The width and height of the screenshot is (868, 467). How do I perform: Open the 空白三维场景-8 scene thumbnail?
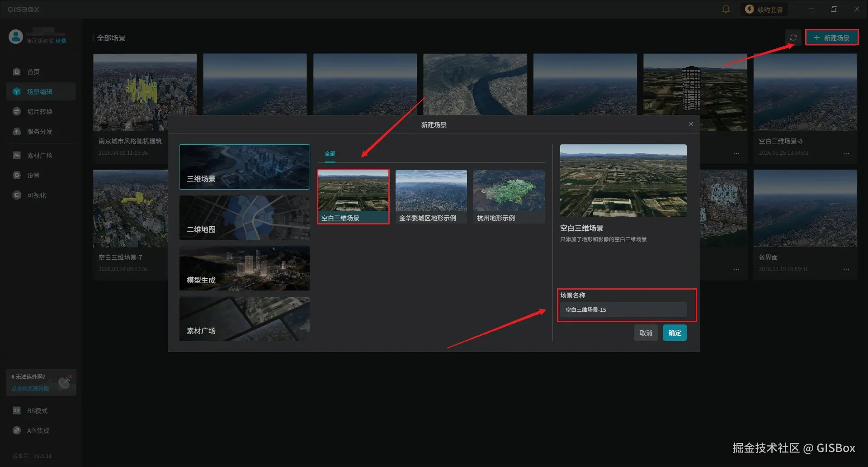pos(805,92)
